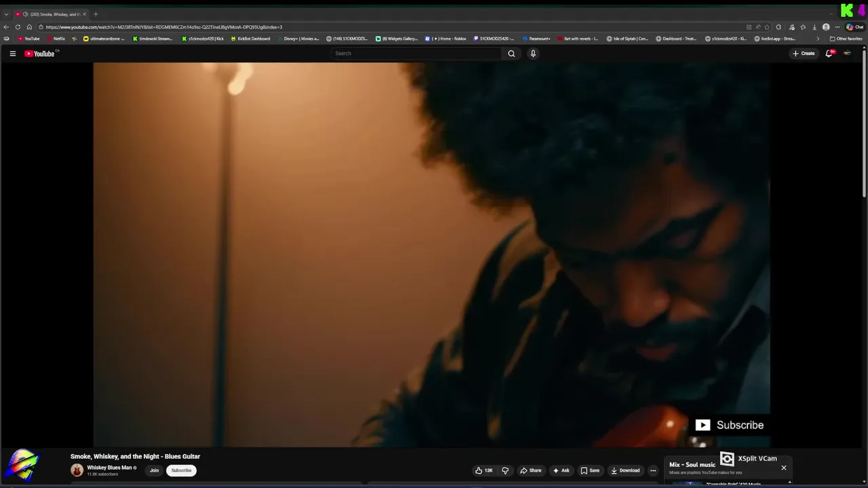The image size is (868, 488).
Task: Open a new browser tab
Action: 96,14
